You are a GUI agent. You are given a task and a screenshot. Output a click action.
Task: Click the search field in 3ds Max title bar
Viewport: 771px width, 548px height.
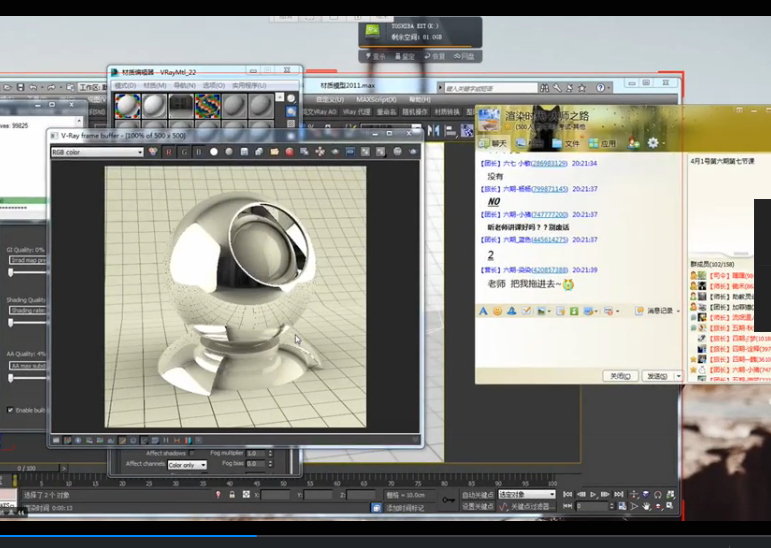click(490, 88)
